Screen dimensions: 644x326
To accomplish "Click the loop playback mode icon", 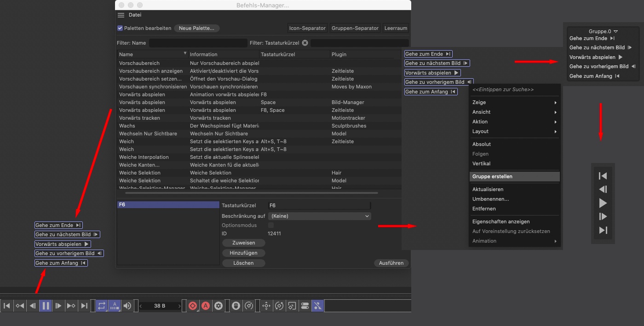I will click(x=102, y=306).
